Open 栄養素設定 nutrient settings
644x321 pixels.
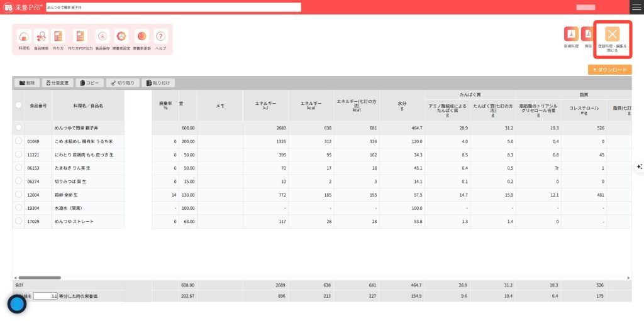tap(121, 36)
